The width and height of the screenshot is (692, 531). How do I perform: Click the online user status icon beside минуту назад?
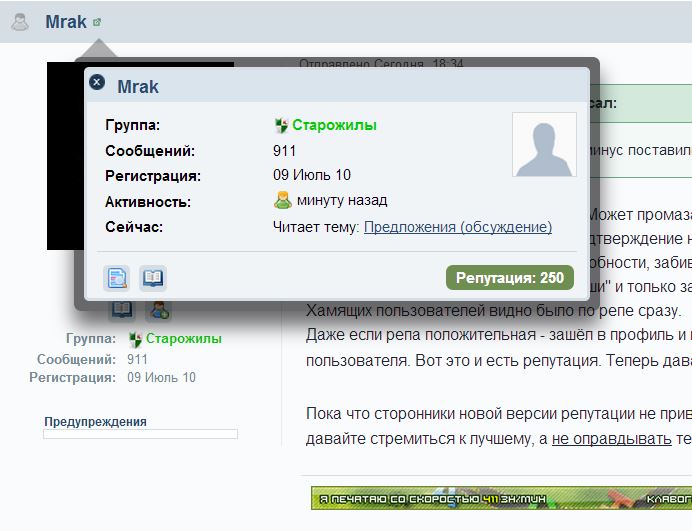[x=282, y=200]
